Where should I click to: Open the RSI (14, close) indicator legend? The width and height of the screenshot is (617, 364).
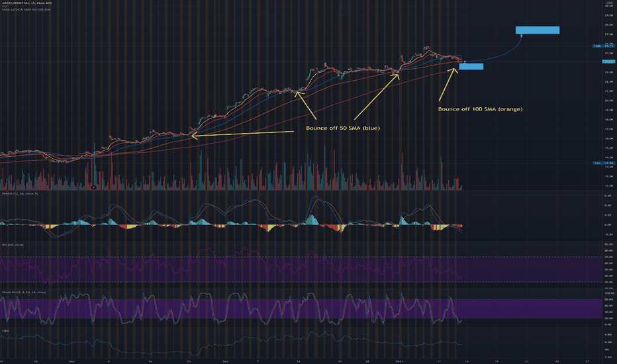[13, 245]
